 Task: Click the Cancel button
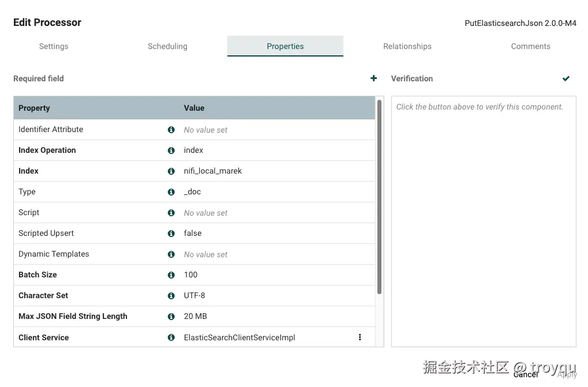pyautogui.click(x=526, y=374)
